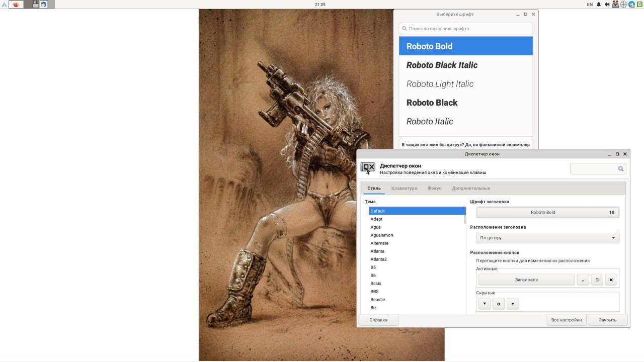Select the minimize button in Active layout
644x362 pixels.
coord(583,280)
